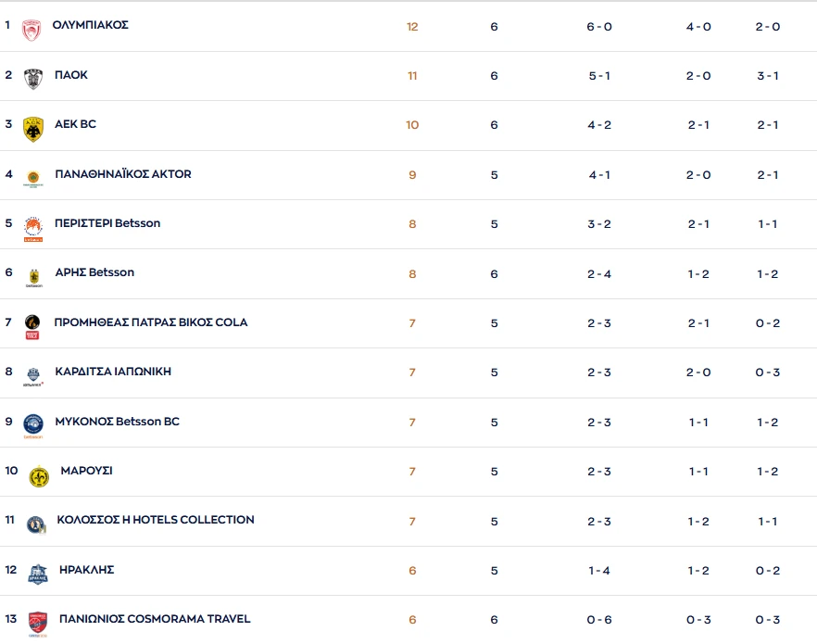The height and width of the screenshot is (644, 817).
Task: Click the ΑΕΚ BC team name
Action: (75, 124)
